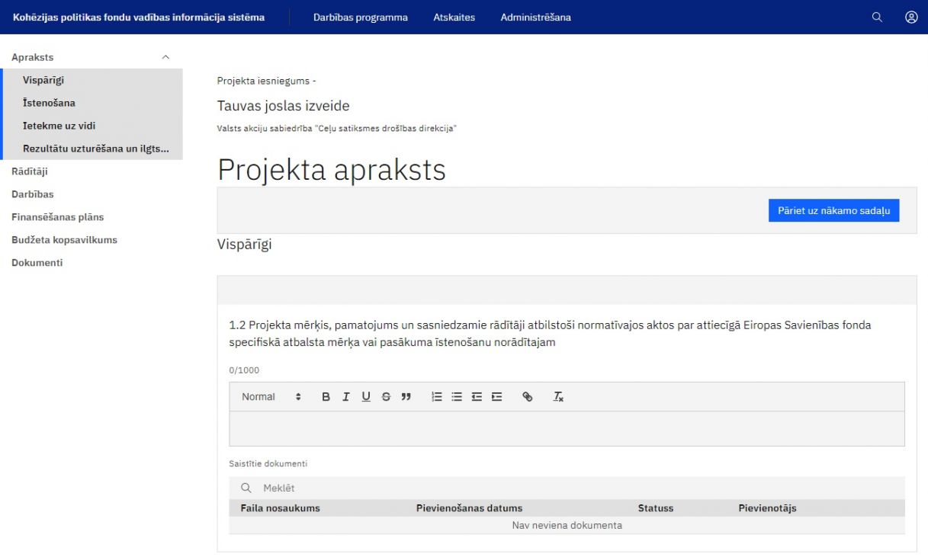Toggle underline formatting in editor

point(366,397)
